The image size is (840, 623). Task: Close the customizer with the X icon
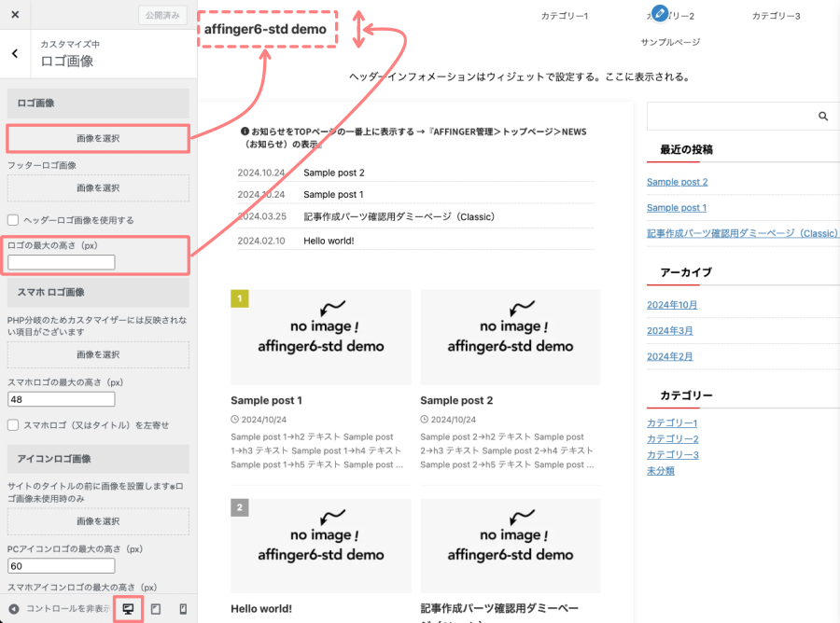click(x=13, y=14)
